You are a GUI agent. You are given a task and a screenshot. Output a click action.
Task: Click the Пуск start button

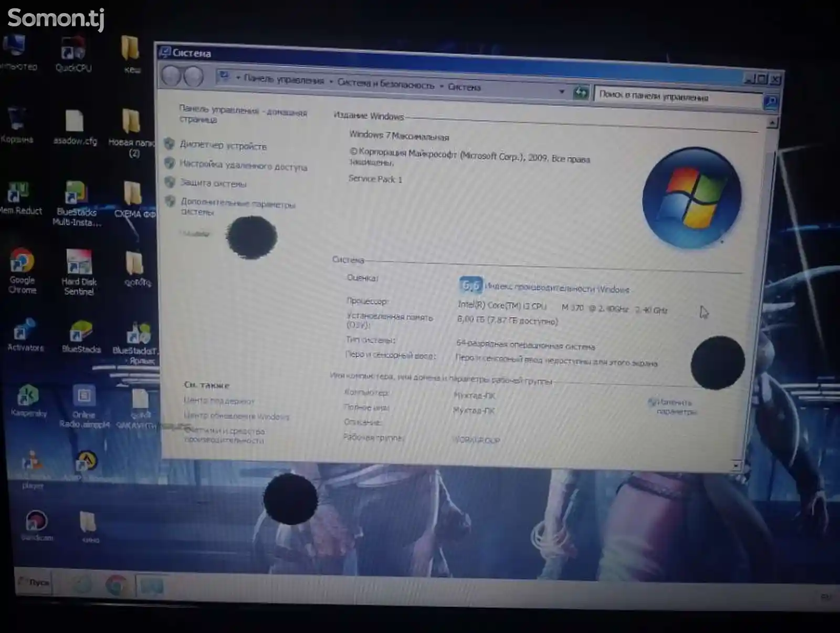click(35, 582)
